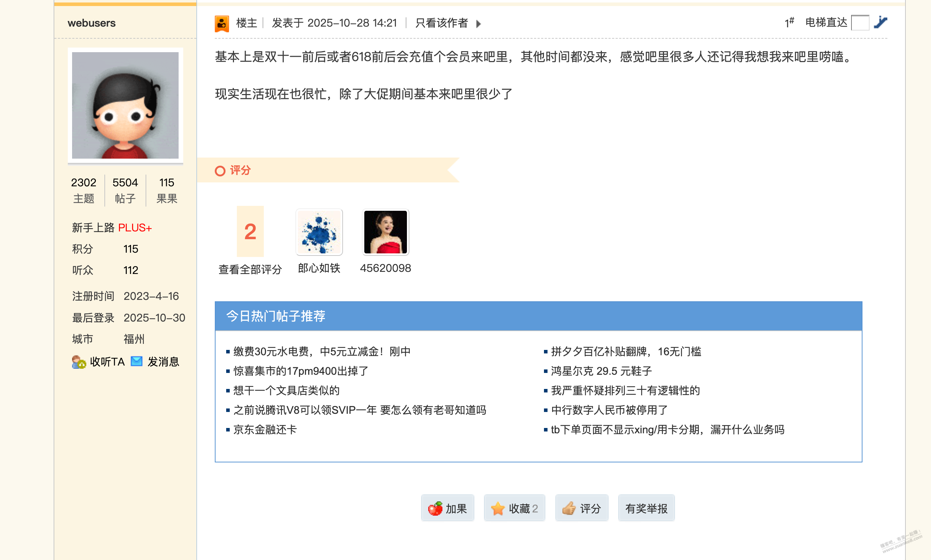Open webusers profile avatar image

point(125,105)
